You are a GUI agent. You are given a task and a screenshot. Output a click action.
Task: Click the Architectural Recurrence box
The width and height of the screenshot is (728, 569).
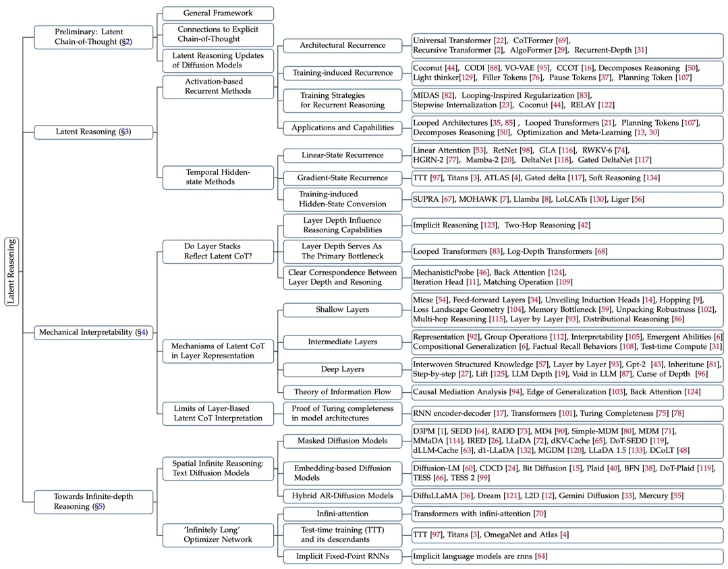coord(343,45)
